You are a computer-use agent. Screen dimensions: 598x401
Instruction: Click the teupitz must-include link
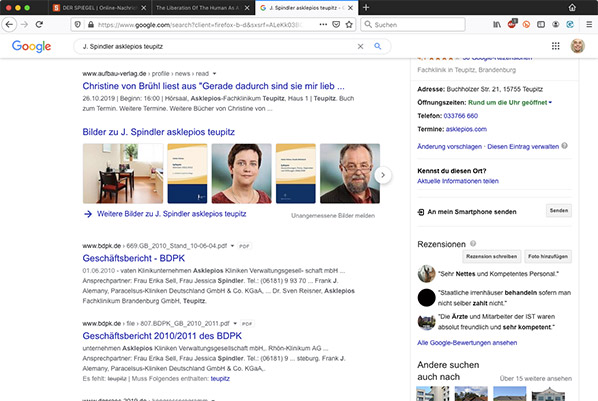tap(220, 378)
